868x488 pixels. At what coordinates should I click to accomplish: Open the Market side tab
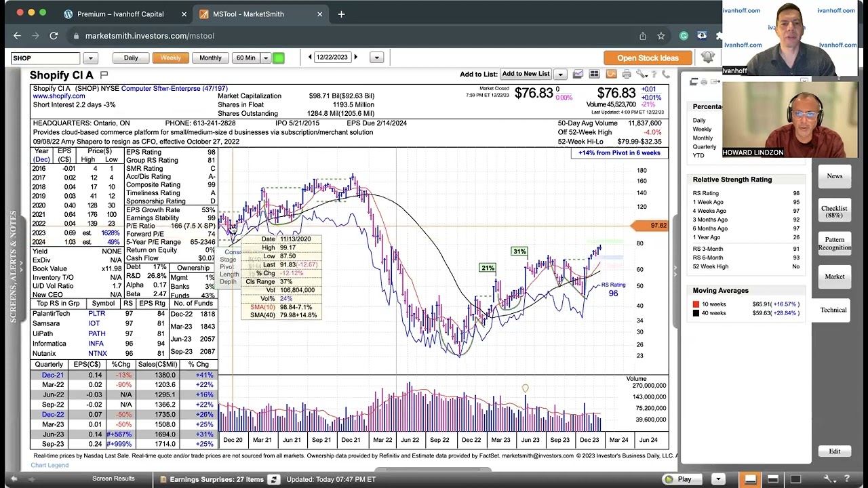[834, 277]
